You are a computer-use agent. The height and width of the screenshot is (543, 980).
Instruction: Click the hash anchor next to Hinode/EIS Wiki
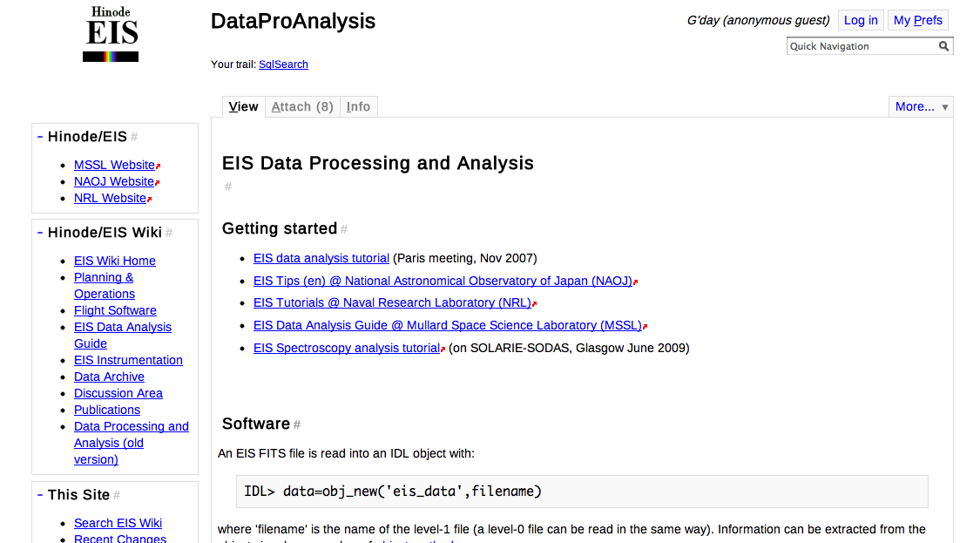click(169, 233)
